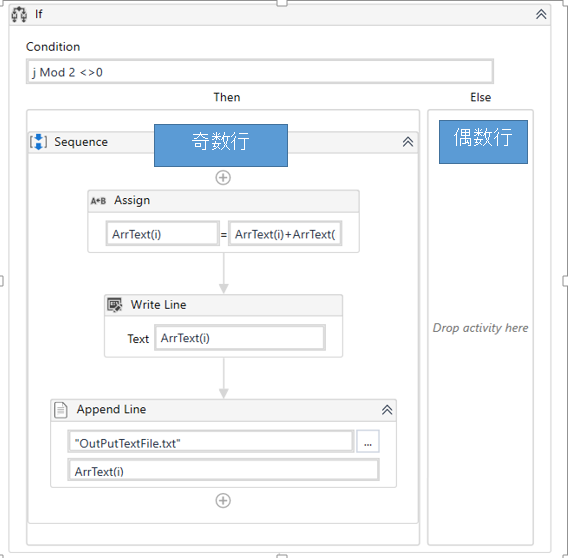Edit Assign left-side ArrText(i) field
Screen dimensions: 568x558
(163, 234)
